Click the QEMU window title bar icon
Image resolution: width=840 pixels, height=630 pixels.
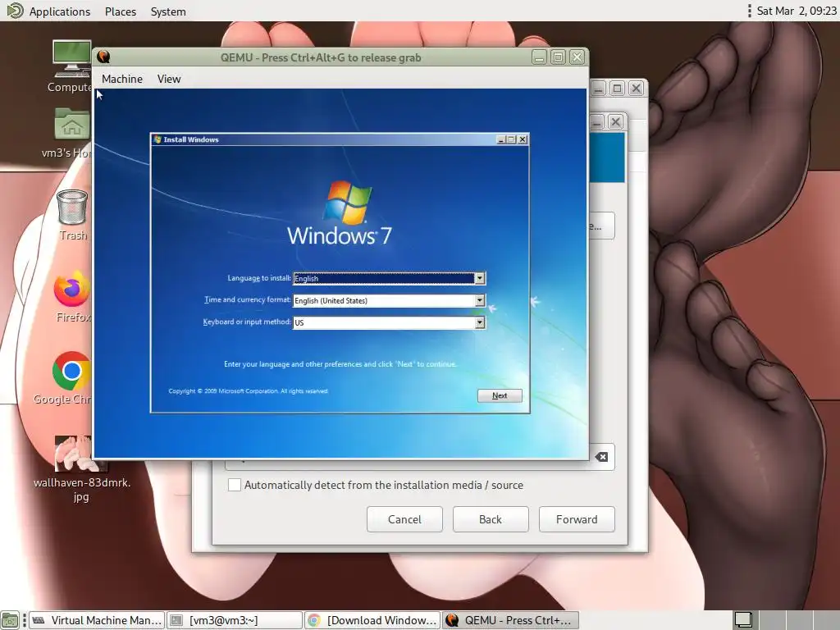(103, 57)
